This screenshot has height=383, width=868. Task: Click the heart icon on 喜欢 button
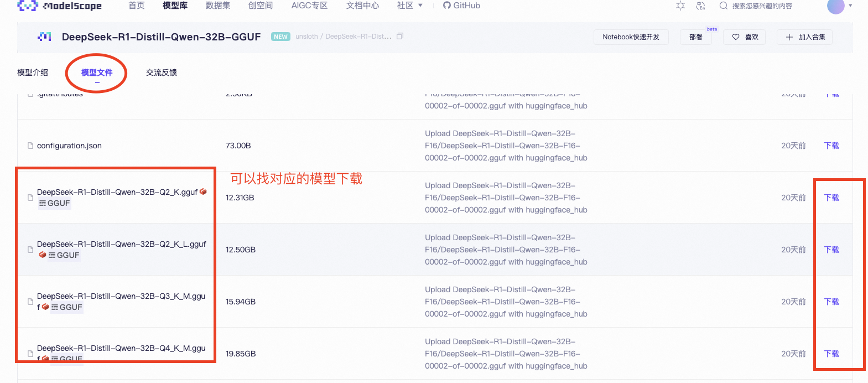(x=736, y=37)
